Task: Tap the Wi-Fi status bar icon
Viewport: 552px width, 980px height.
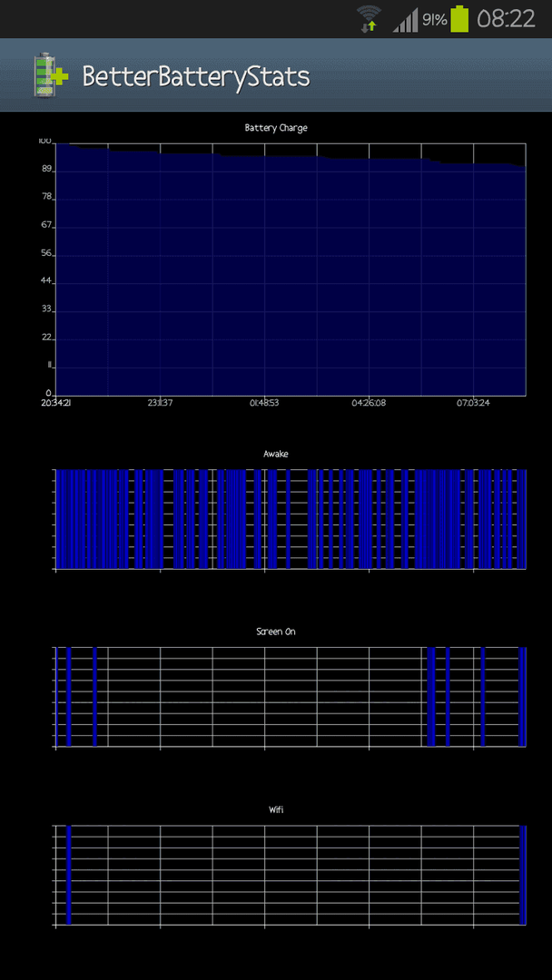Action: (369, 19)
